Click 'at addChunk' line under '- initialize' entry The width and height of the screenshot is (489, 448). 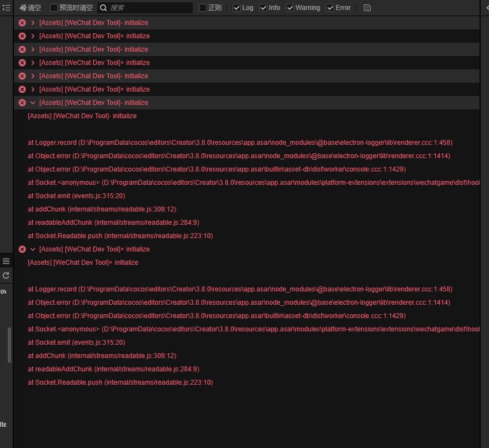pyautogui.click(x=102, y=209)
